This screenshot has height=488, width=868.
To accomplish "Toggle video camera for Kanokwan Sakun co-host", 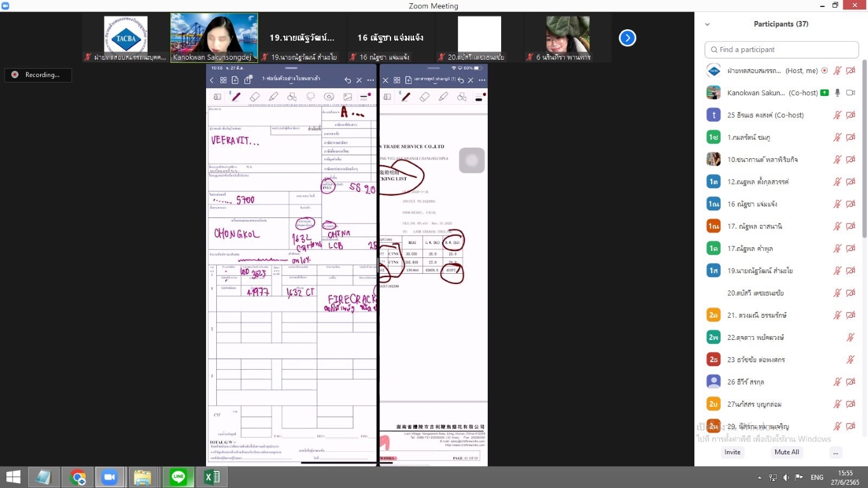I will click(x=850, y=93).
